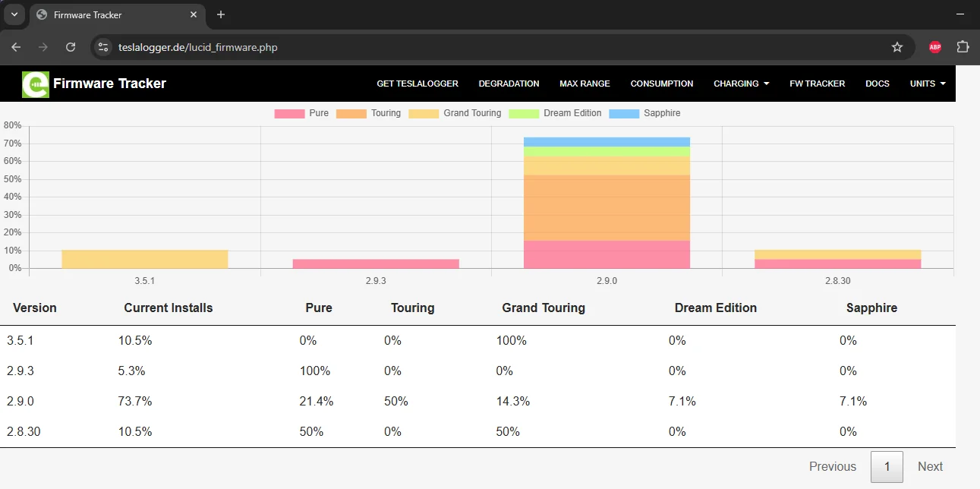Click the 2.9.3 chart bar
This screenshot has height=489, width=980.
[x=376, y=263]
